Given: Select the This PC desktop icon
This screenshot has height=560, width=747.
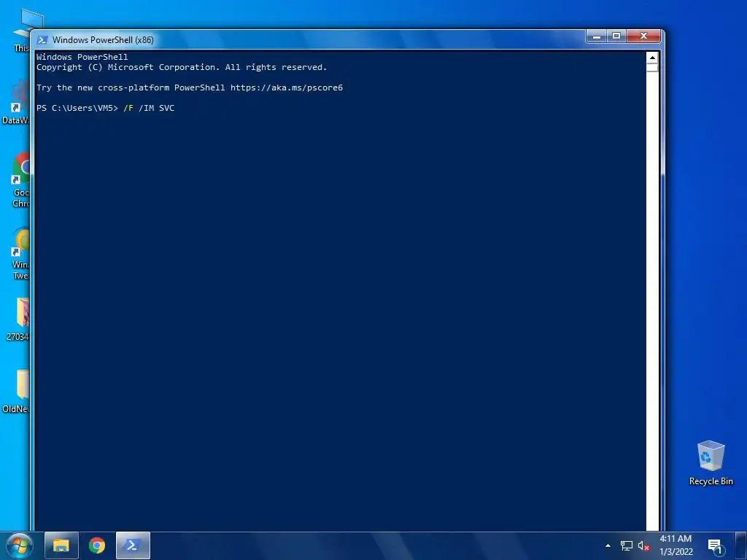Looking at the screenshot, I should click(x=21, y=31).
